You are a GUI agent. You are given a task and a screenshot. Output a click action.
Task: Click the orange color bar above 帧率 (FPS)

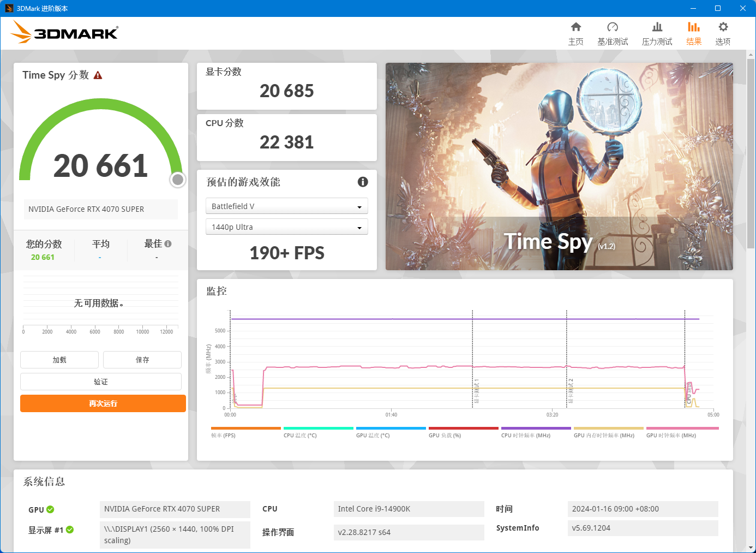[x=246, y=428]
